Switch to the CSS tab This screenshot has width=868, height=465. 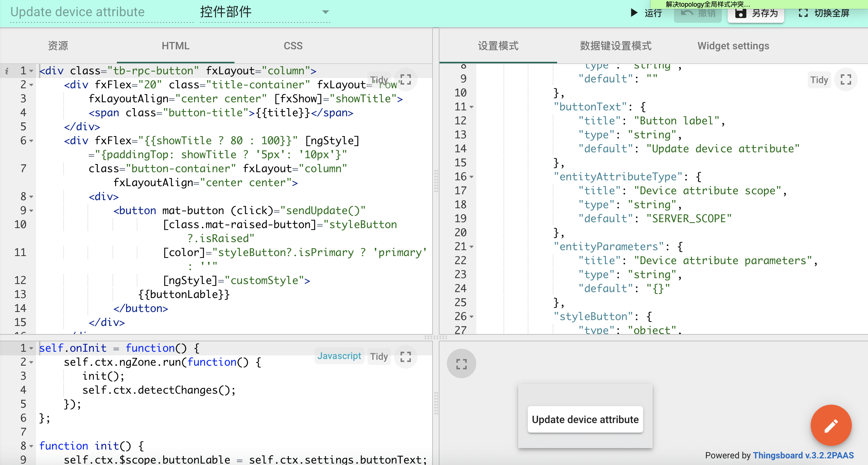coord(293,46)
